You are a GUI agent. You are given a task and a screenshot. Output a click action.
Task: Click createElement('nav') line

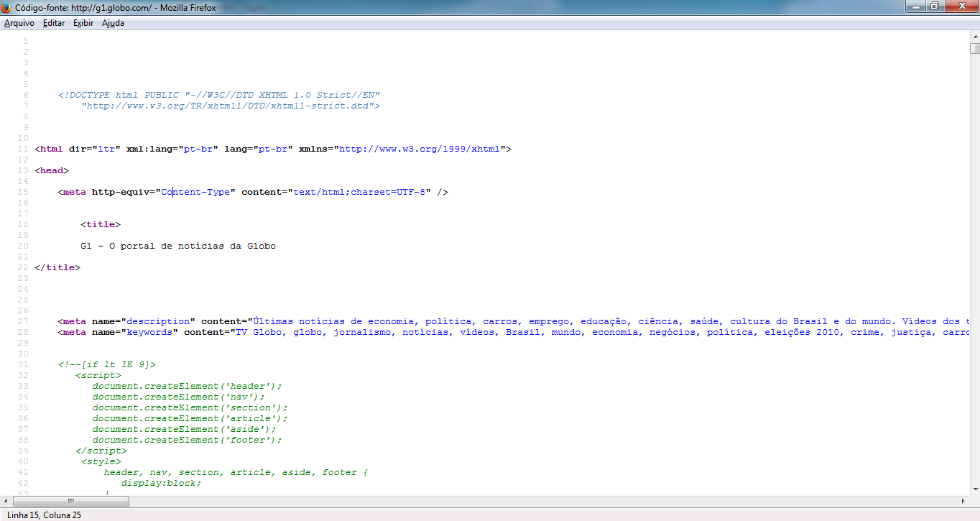tap(178, 397)
